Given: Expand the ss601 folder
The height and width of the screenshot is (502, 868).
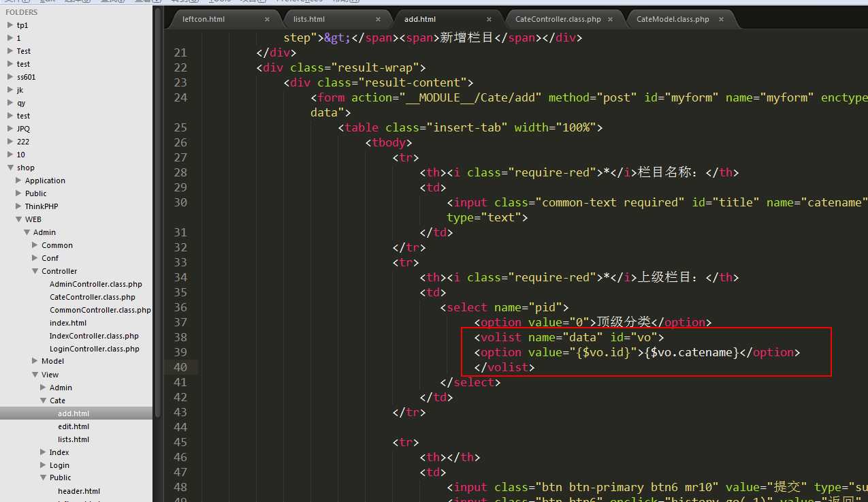Looking at the screenshot, I should coord(10,77).
